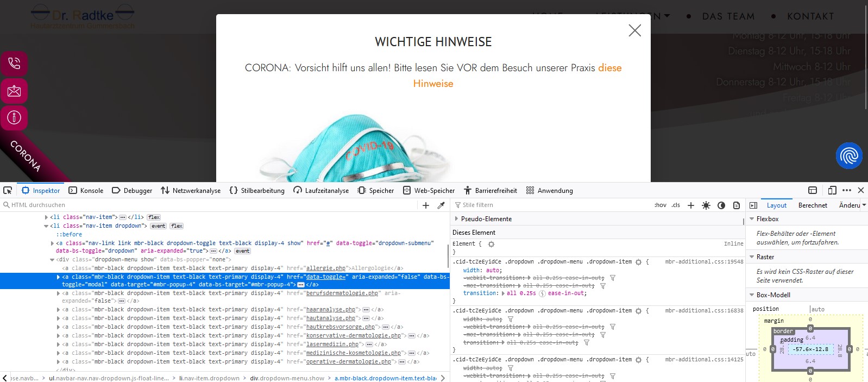Click KONTAKT in the site navigation
The image size is (868, 382).
pyautogui.click(x=810, y=16)
